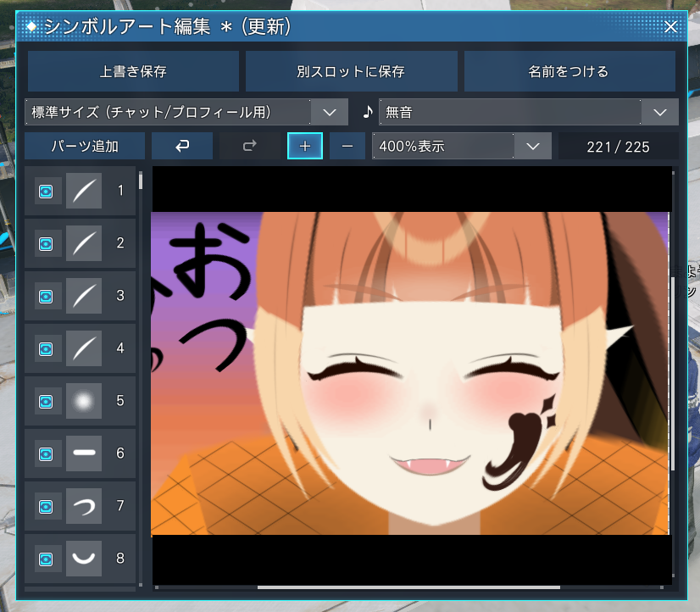The height and width of the screenshot is (612, 700).
Task: Click the 上書き保存 overwrite save button
Action: (x=133, y=71)
